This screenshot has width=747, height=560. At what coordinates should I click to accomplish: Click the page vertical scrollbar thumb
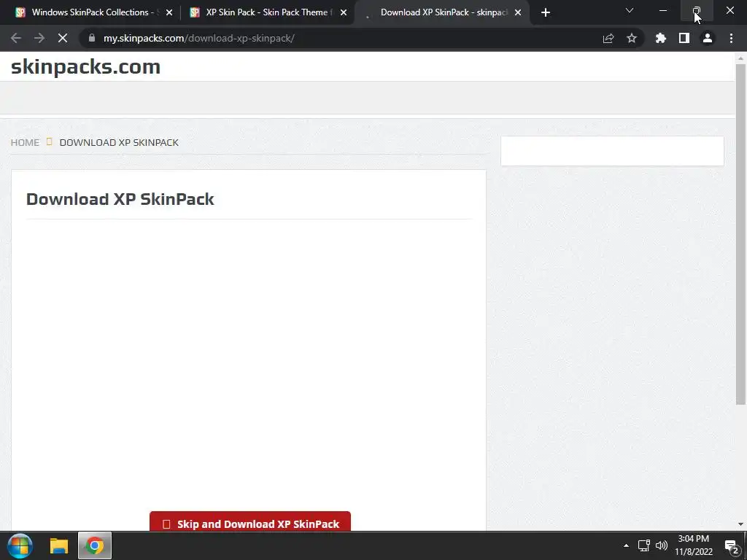740,233
